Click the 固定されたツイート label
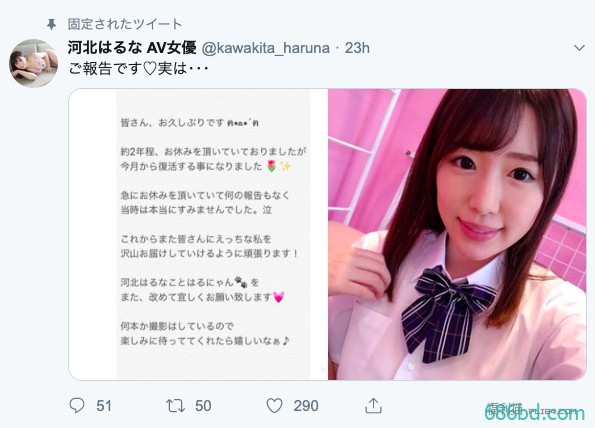595x428 pixels. tap(125, 24)
